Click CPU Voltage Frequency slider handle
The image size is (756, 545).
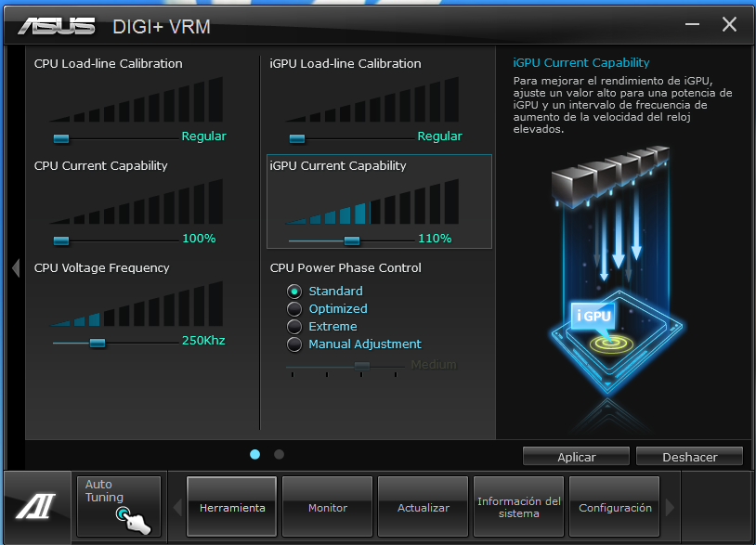(x=98, y=343)
